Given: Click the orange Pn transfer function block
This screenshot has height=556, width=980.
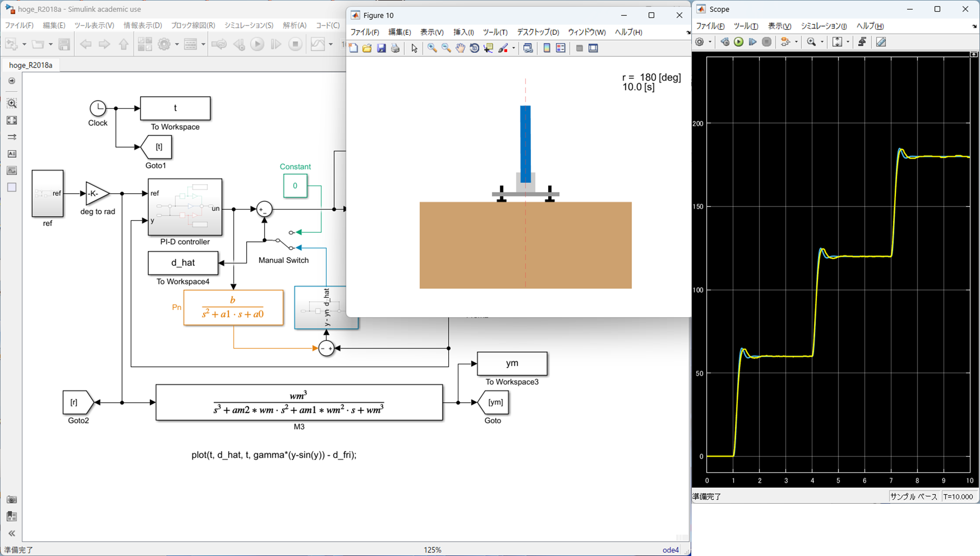Looking at the screenshot, I should pos(233,307).
